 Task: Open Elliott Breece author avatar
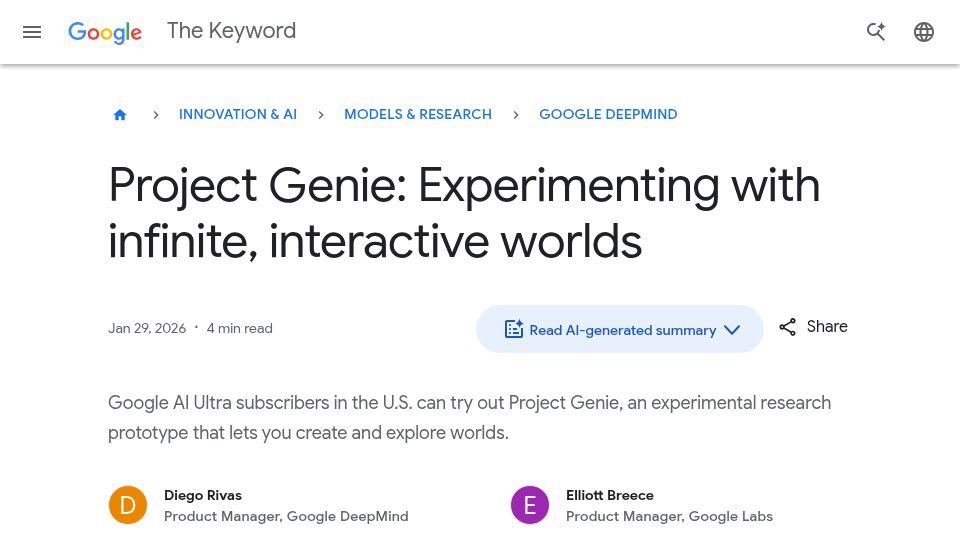coord(530,505)
